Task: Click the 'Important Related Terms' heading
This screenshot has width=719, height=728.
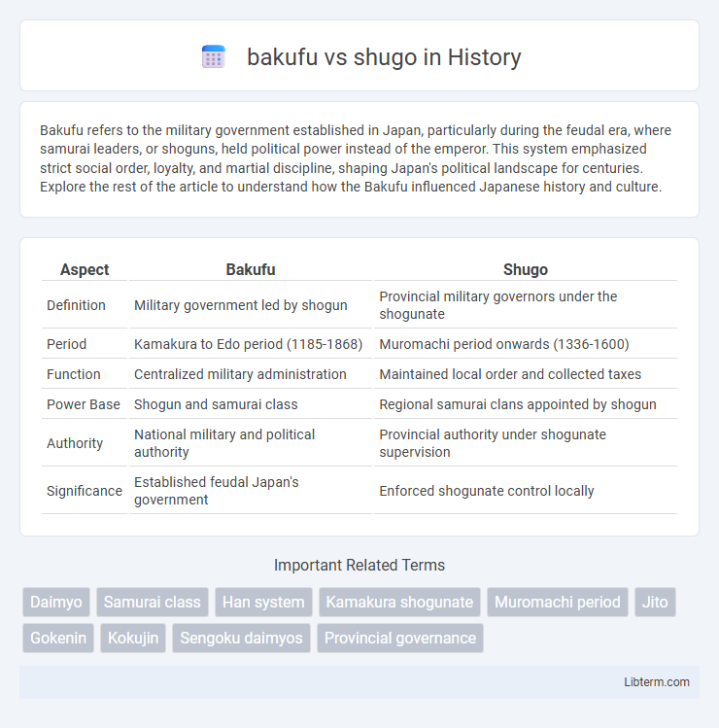Action: click(x=359, y=565)
